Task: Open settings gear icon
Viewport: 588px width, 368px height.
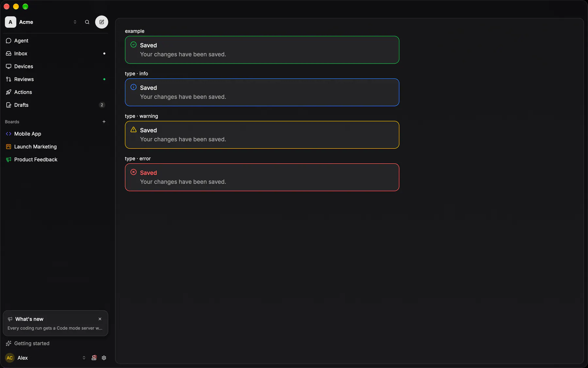Action: click(104, 358)
